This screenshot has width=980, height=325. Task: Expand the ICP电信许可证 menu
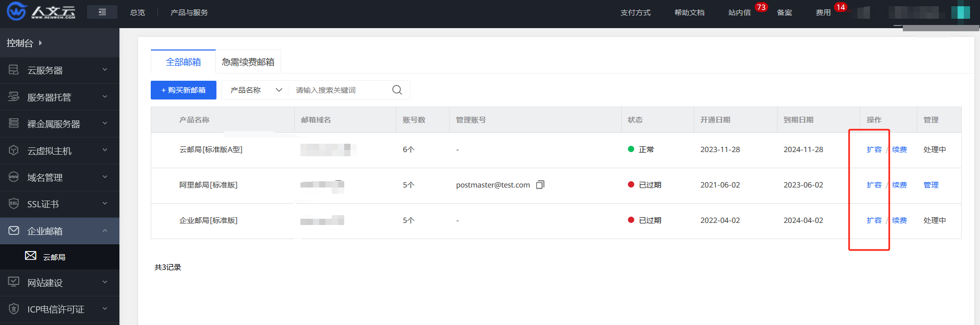click(x=105, y=309)
